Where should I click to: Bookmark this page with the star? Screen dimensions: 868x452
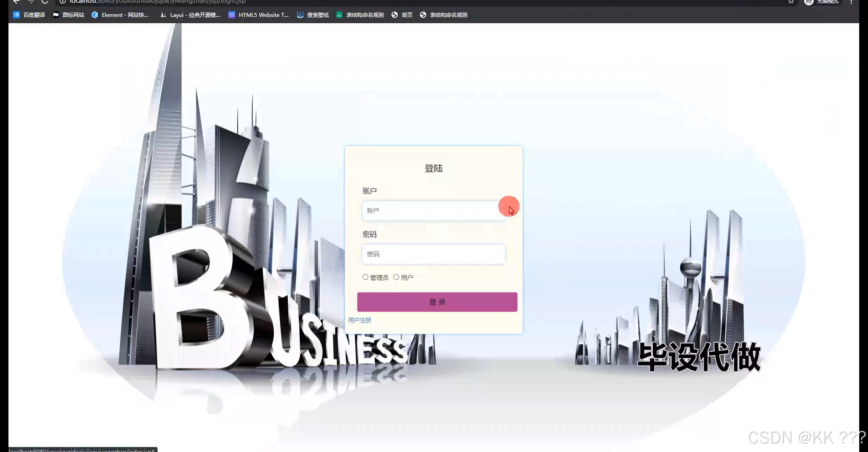click(791, 2)
